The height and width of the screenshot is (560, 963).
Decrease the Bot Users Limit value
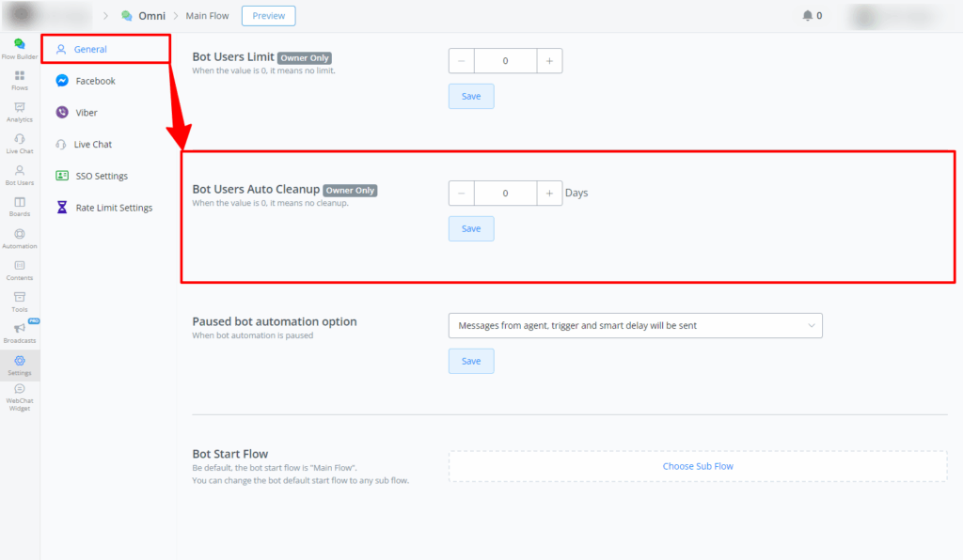pyautogui.click(x=462, y=61)
